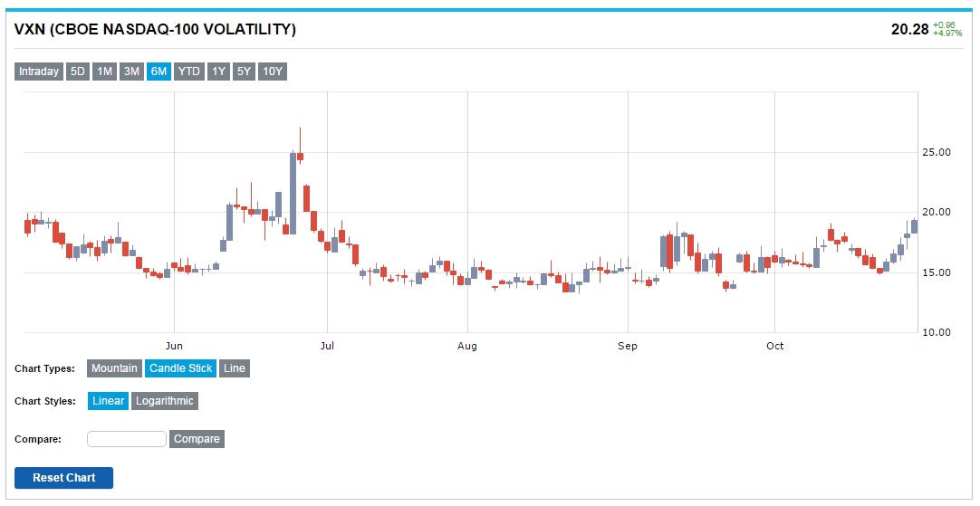Click the Oct month axis label
Screen dimensions: 980x506
(x=775, y=346)
